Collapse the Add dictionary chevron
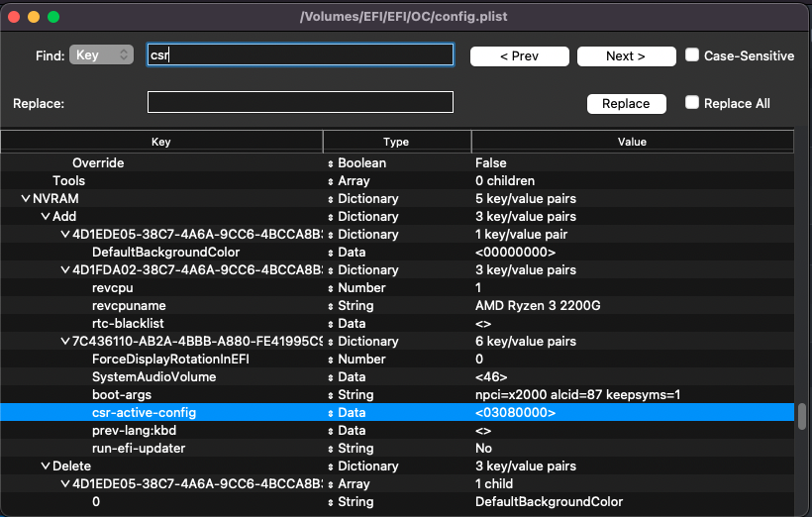This screenshot has width=812, height=517. (46, 216)
